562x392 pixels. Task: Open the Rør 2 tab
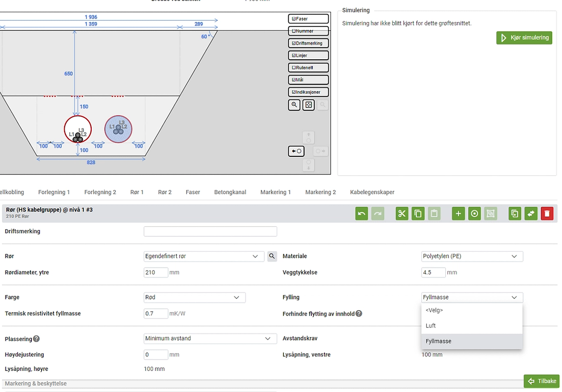click(x=165, y=192)
